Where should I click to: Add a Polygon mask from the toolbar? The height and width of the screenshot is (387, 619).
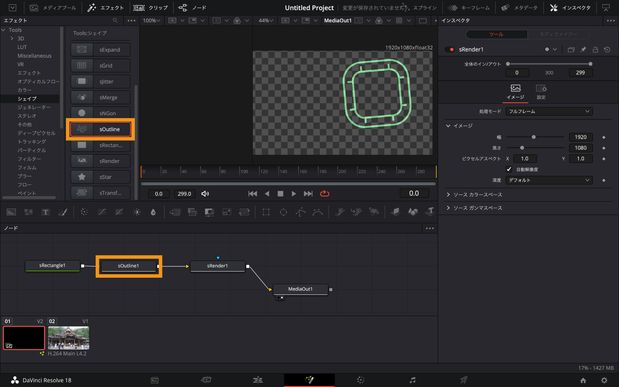pyautogui.click(x=301, y=212)
